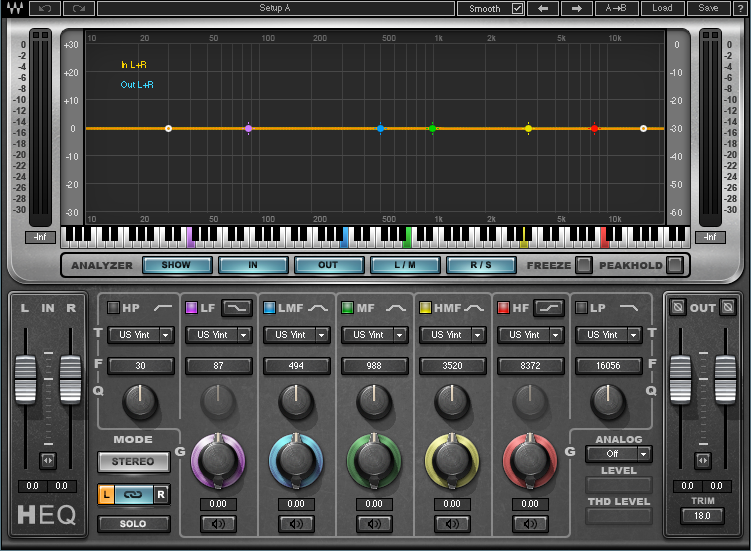Toggle the analyzer FREEZE box

pos(583,265)
